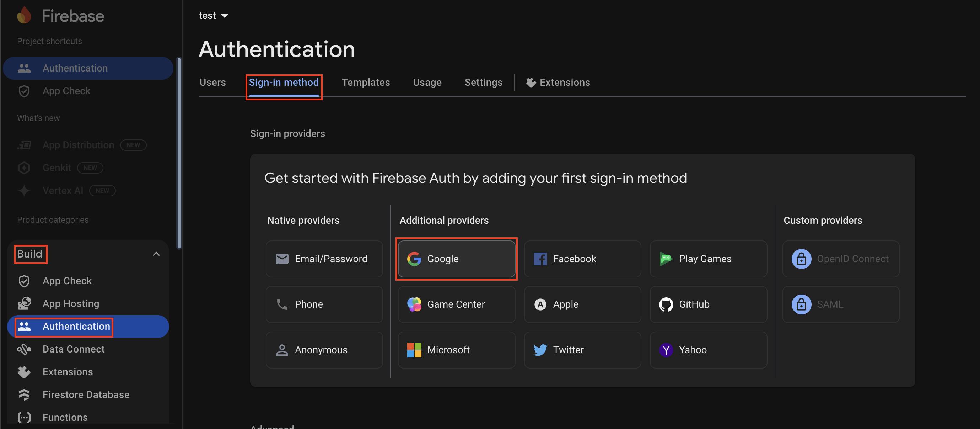Image resolution: width=980 pixels, height=429 pixels.
Task: Click the Yahoo Y icon
Action: tap(666, 350)
